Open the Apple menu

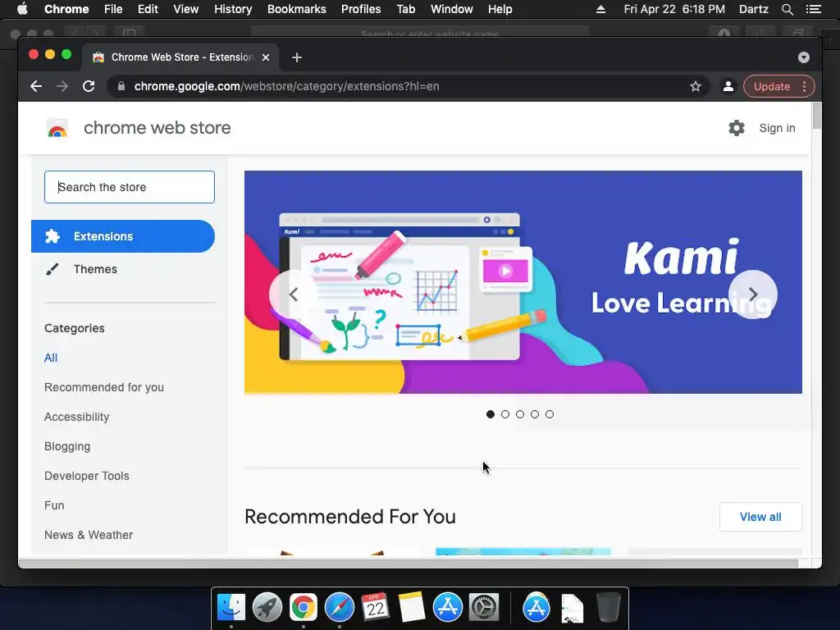22,9
